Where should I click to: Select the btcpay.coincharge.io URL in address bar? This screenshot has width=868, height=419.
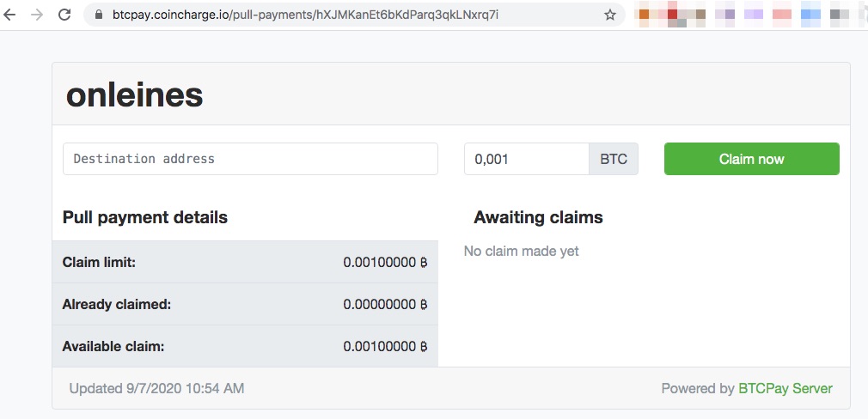point(305,15)
